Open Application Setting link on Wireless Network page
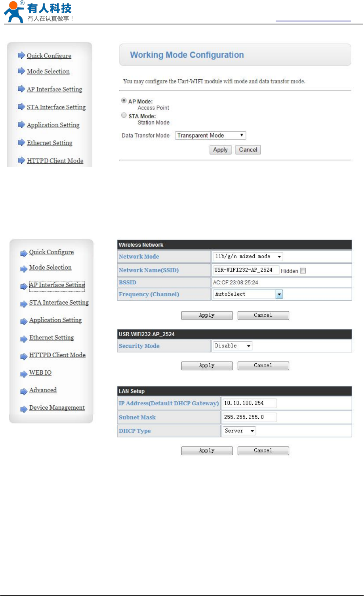This screenshot has height=596, width=364. [x=55, y=320]
